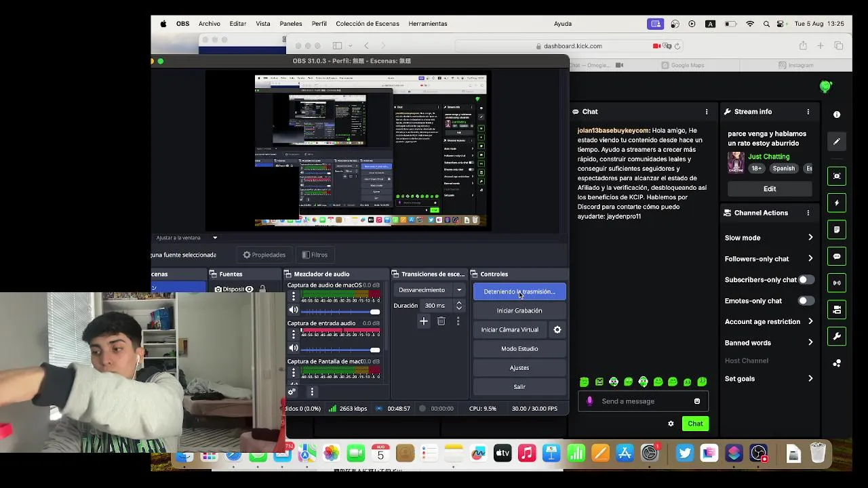Open Stream info three-dot menu
The image size is (868, 488).
(808, 112)
